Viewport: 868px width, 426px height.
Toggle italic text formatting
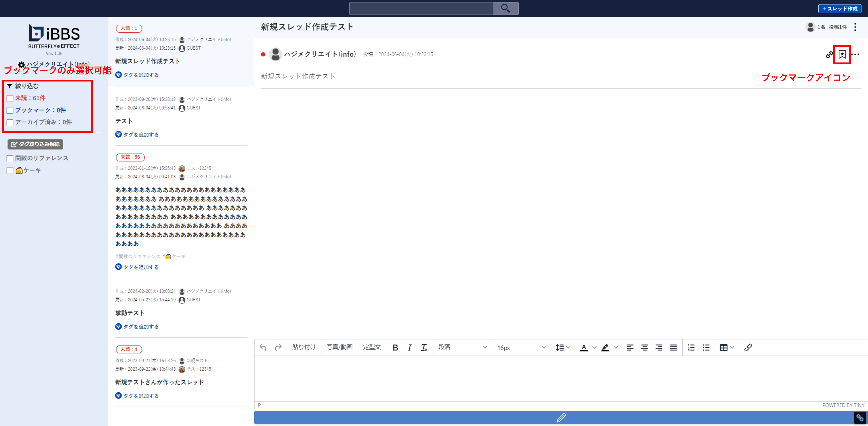[409, 347]
